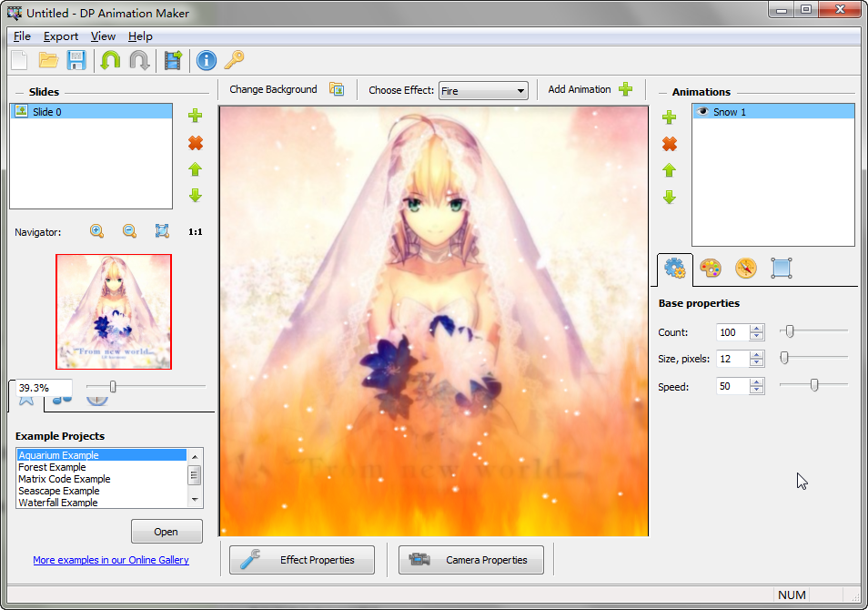
Task: Switch to the color palette properties tab
Action: (710, 269)
